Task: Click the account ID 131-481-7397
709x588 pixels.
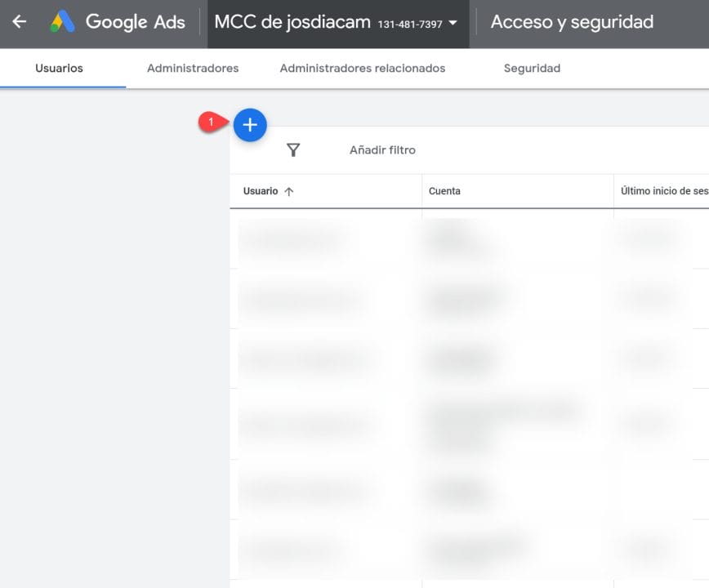Action: point(410,24)
